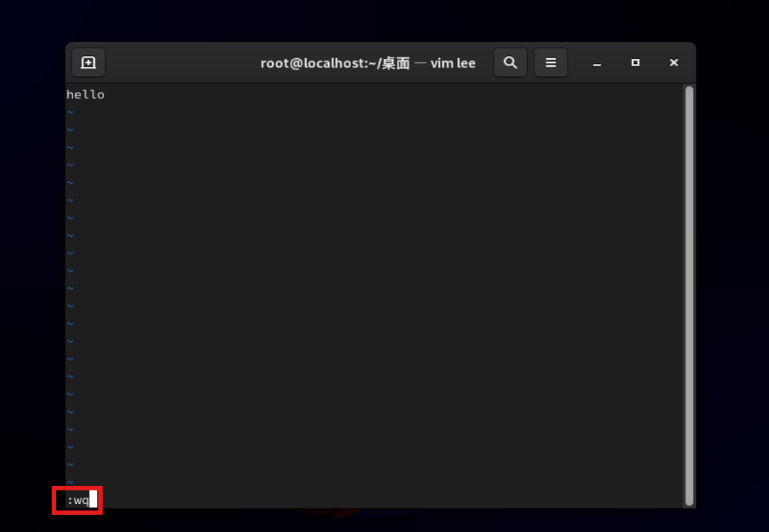Click the window title "root@localhost:~/桌面 — vim lee"
The width and height of the screenshot is (769, 532).
tap(368, 63)
